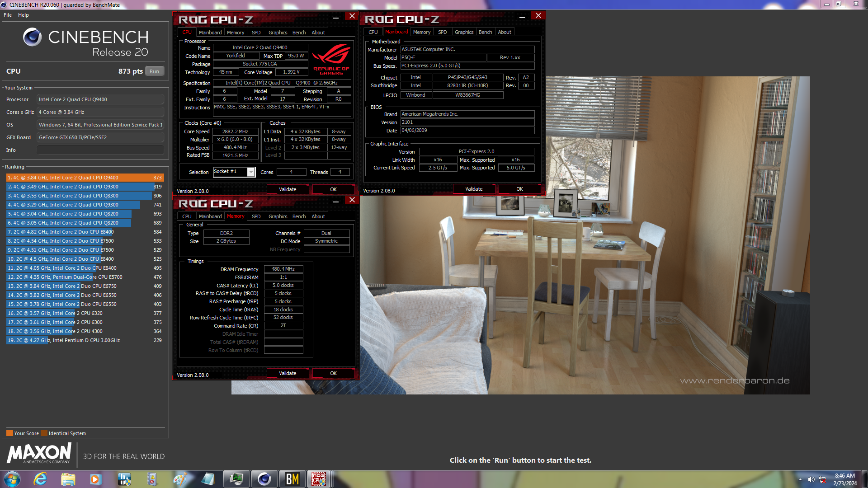Click the Cinebench sphere logo icon
868x488 pixels.
[x=32, y=37]
